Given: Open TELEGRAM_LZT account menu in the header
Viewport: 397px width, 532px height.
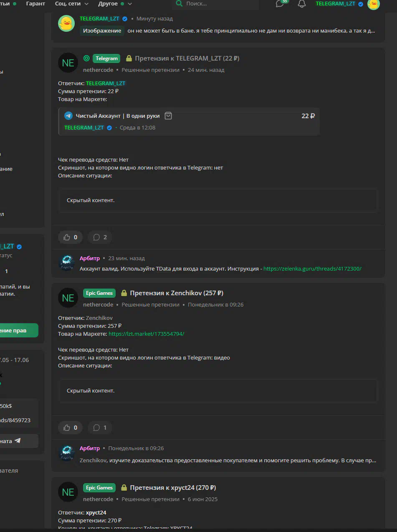Looking at the screenshot, I should point(335,4).
